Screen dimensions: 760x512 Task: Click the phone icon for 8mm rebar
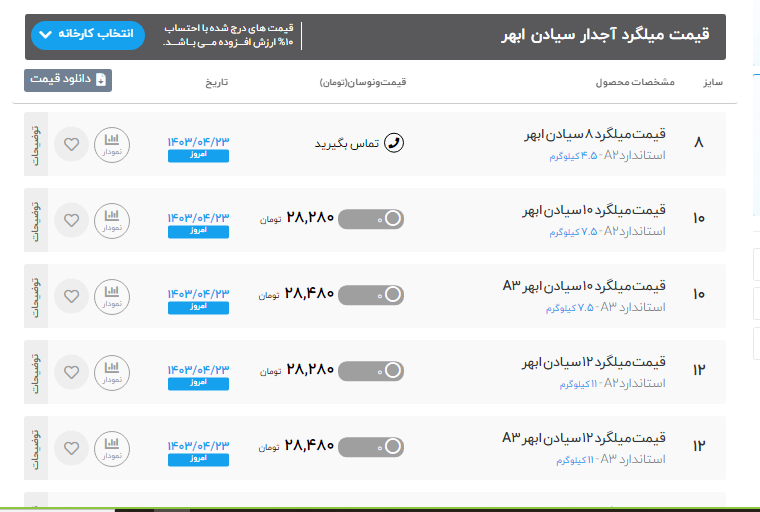click(x=394, y=143)
